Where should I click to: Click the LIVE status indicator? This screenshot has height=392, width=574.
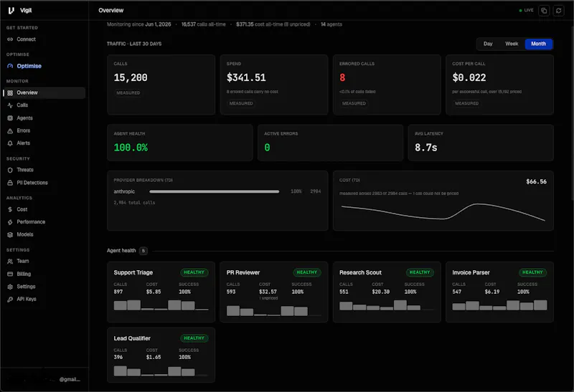point(526,10)
